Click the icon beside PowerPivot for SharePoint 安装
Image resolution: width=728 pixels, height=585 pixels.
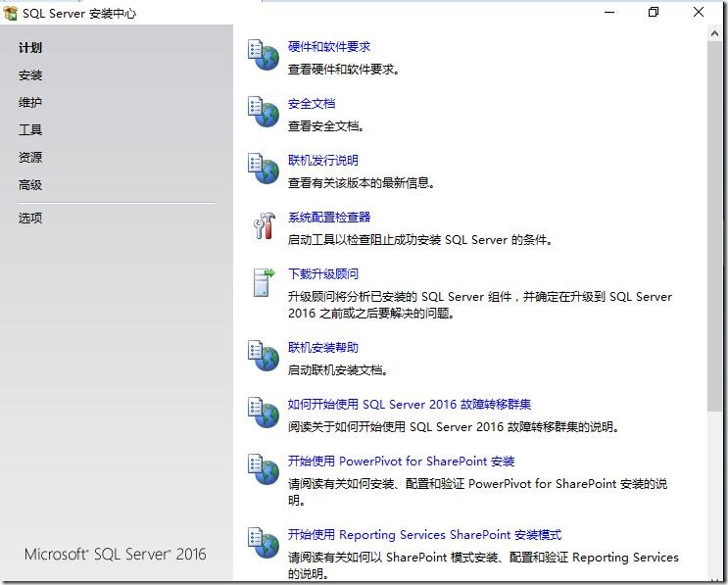click(264, 470)
